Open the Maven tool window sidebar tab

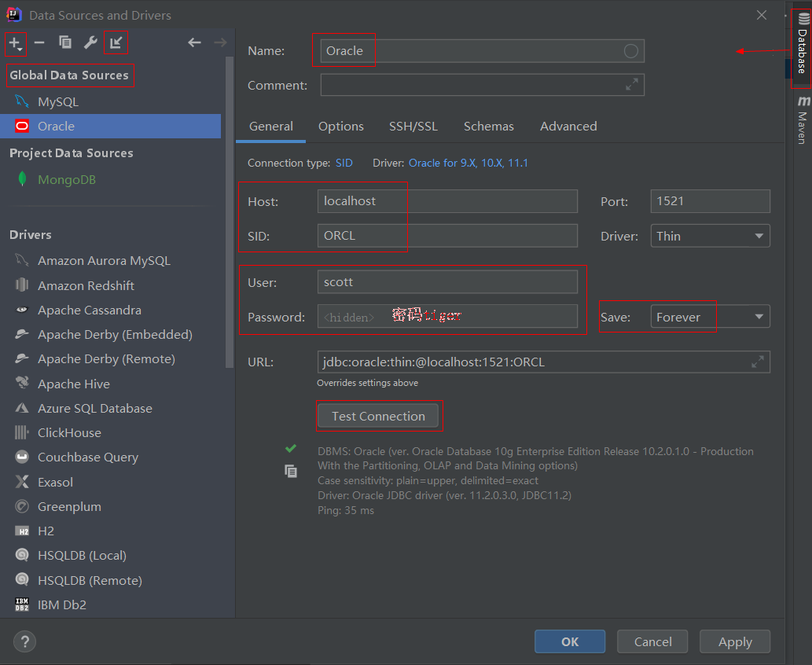pos(802,120)
